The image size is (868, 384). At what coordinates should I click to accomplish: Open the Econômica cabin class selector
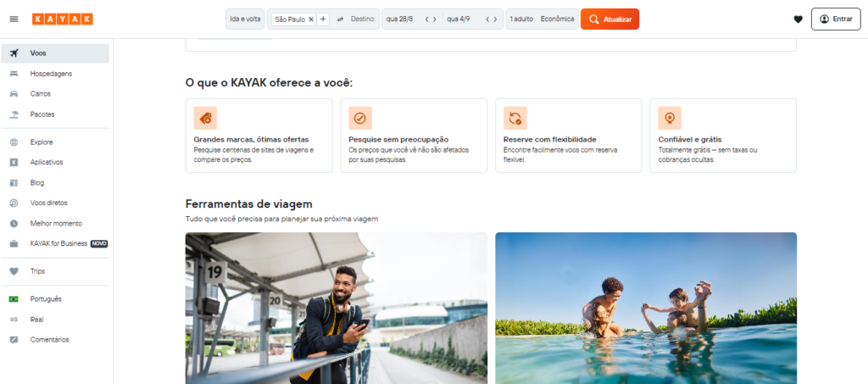pyautogui.click(x=558, y=19)
